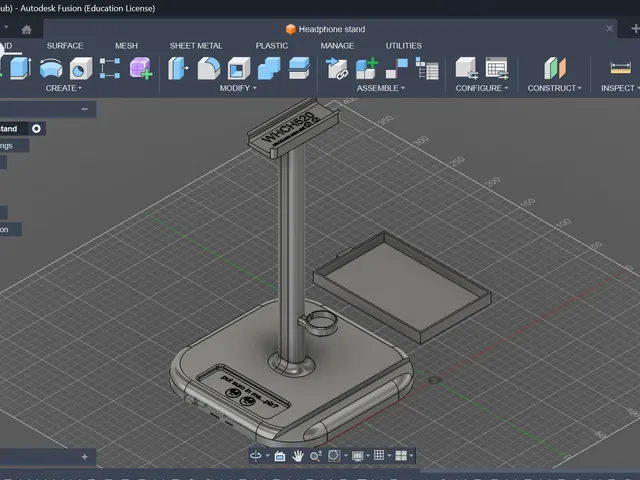Select the Headphone stand document tab
This screenshot has width=640, height=480.
pos(325,29)
